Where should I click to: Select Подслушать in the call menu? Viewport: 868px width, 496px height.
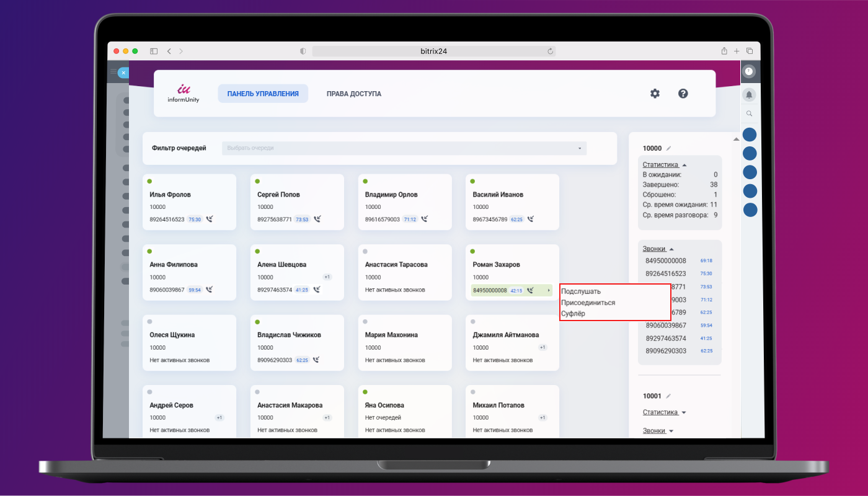pos(581,291)
